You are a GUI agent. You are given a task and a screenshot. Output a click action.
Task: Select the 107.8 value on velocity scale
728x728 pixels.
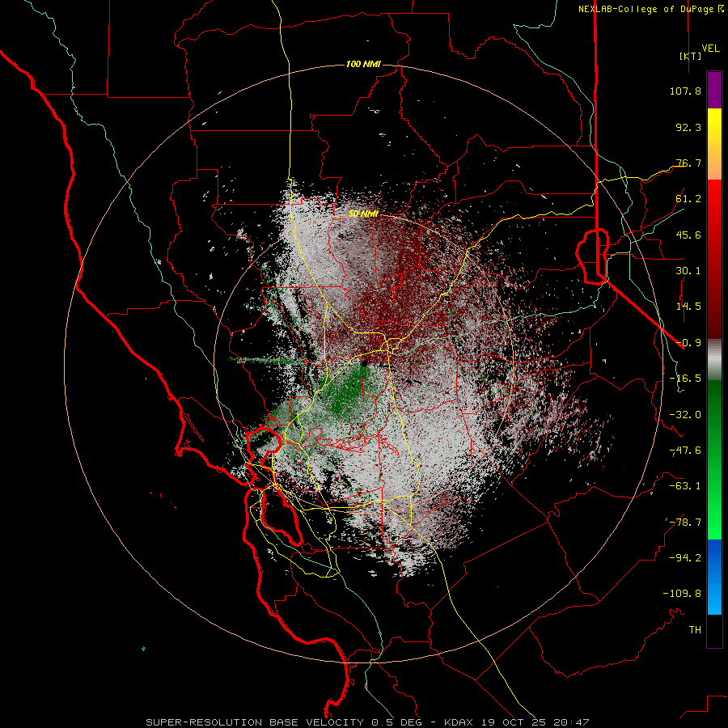tap(685, 91)
